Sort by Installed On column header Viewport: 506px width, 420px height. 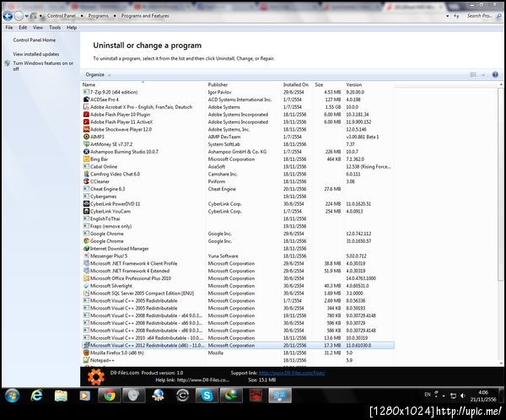pos(297,84)
